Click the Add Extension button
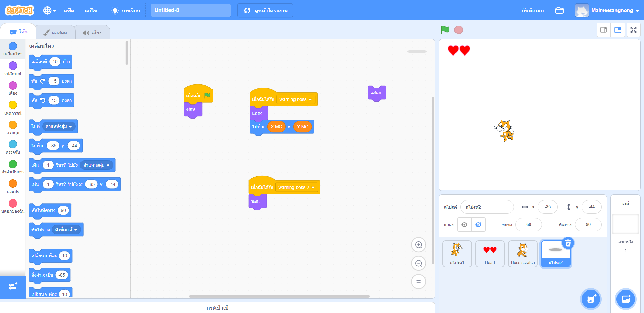Screen dimensions: 644x313 13,287
